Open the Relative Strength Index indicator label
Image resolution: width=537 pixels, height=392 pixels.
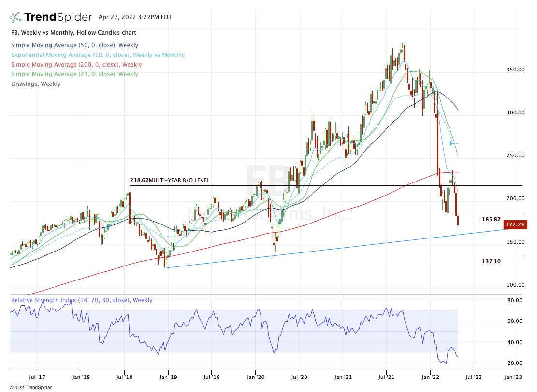[x=81, y=300]
